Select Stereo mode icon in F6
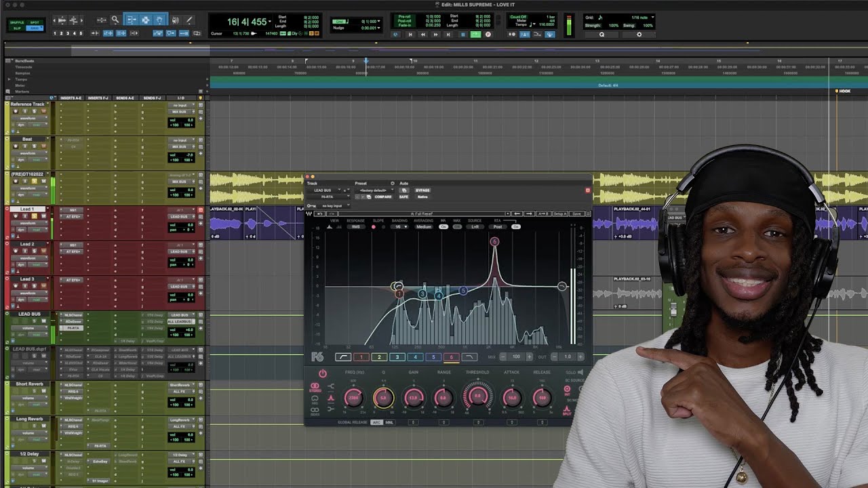Viewport: 868px width, 488px height. [315, 387]
